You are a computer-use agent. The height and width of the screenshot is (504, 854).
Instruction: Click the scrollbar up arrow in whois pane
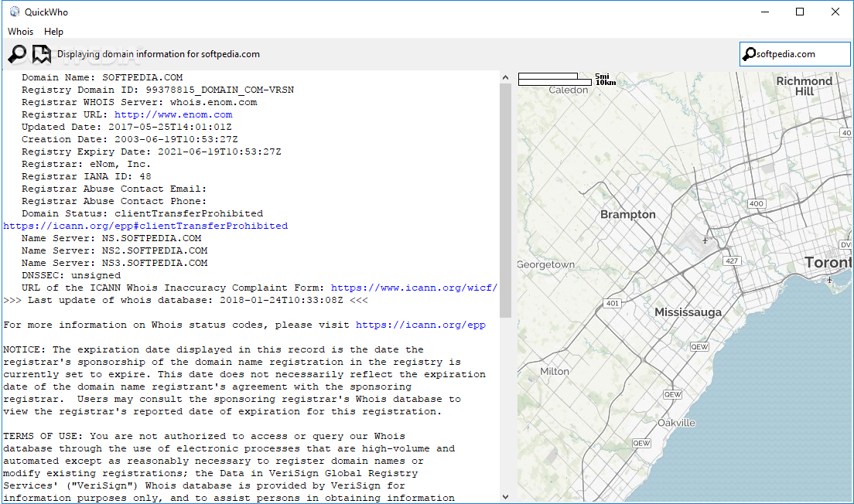[505, 77]
